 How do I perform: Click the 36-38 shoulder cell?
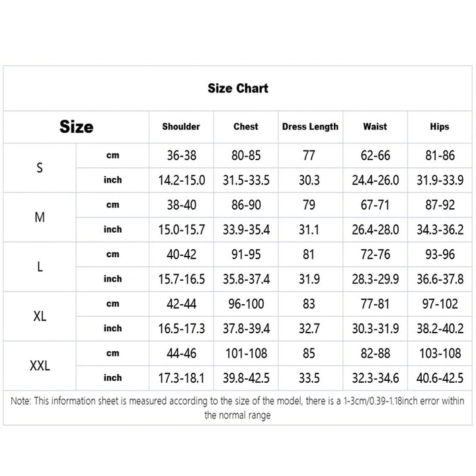(181, 156)
